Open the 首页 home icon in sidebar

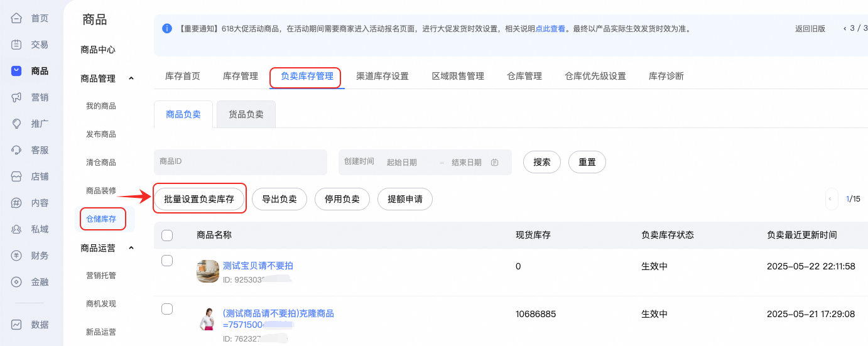tap(16, 18)
